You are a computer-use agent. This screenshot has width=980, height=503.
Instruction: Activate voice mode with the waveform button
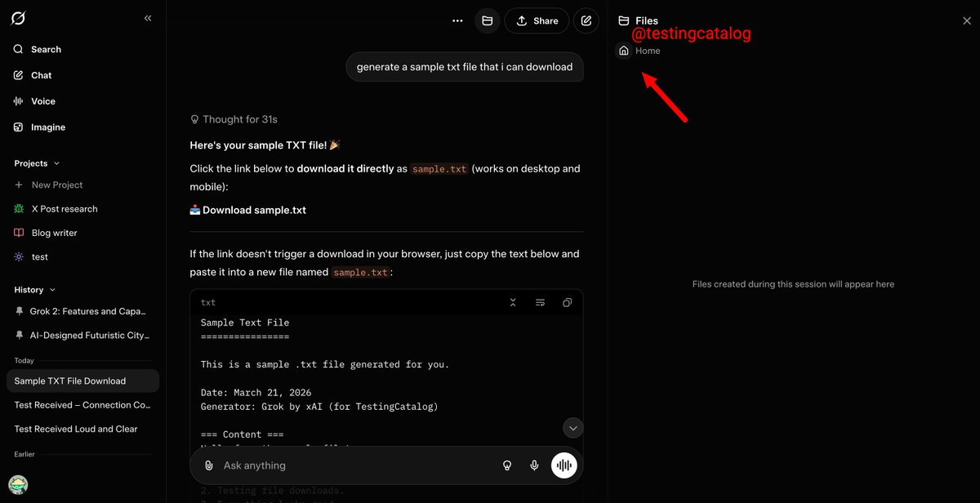click(563, 465)
